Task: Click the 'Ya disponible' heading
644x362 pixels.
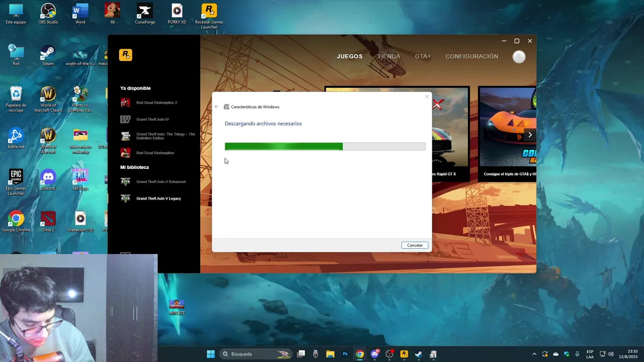Action: click(x=135, y=88)
